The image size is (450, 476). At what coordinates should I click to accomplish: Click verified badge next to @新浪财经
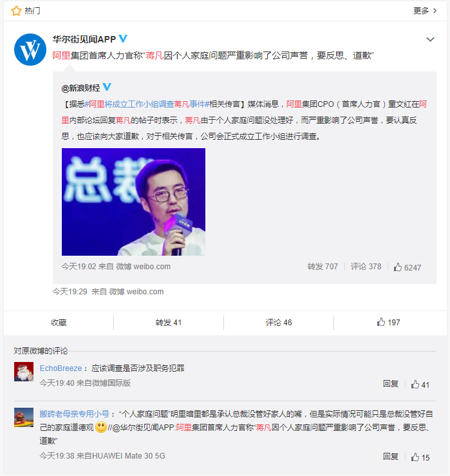107,87
